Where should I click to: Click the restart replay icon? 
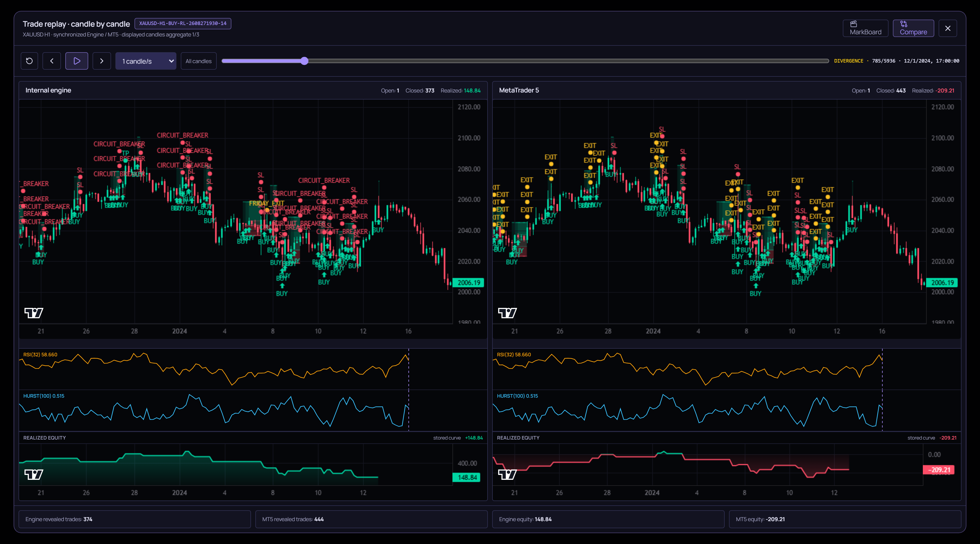[x=29, y=61]
